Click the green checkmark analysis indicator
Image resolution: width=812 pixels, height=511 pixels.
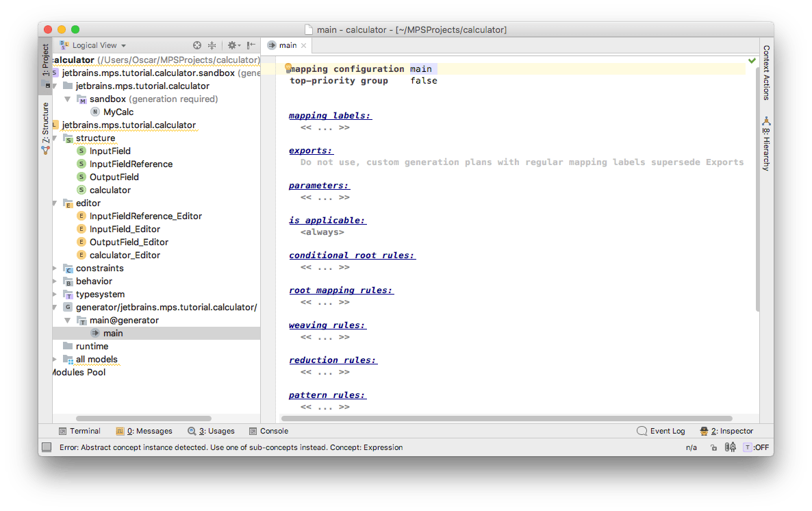pos(752,61)
